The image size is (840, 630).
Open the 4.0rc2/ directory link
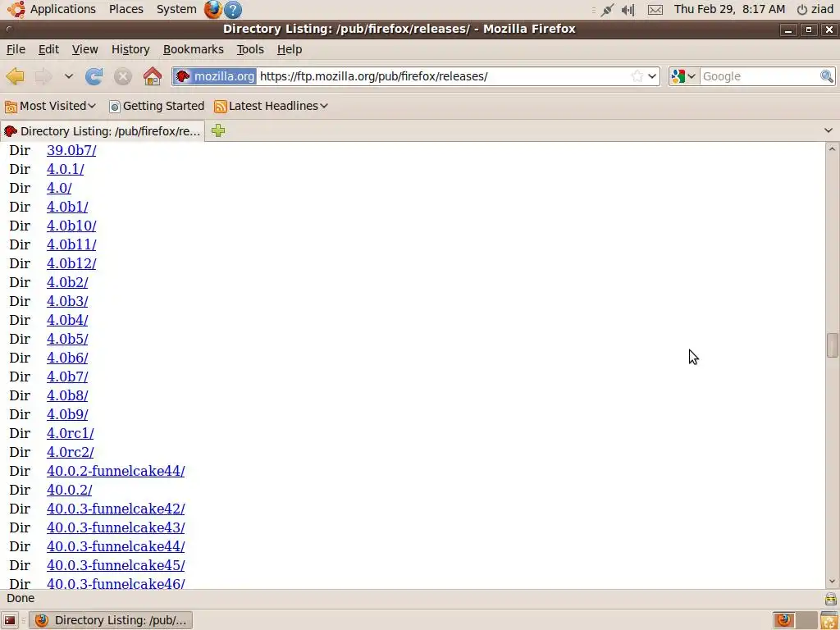pos(71,452)
